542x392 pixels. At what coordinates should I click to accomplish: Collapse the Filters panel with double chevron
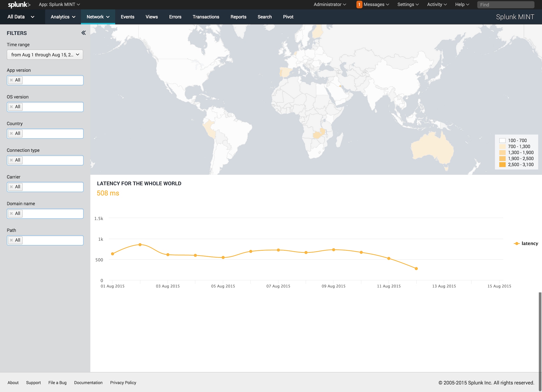click(83, 33)
